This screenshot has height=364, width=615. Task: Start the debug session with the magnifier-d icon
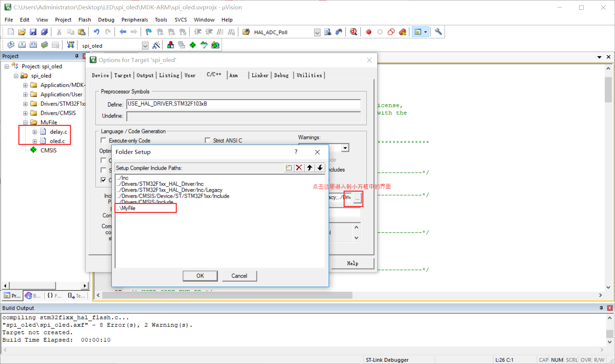(353, 32)
